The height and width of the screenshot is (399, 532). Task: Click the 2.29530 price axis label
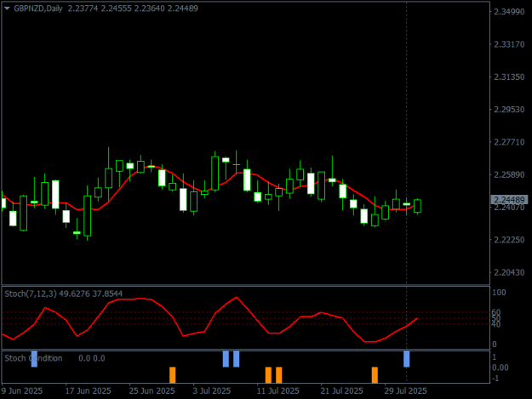tap(509, 110)
